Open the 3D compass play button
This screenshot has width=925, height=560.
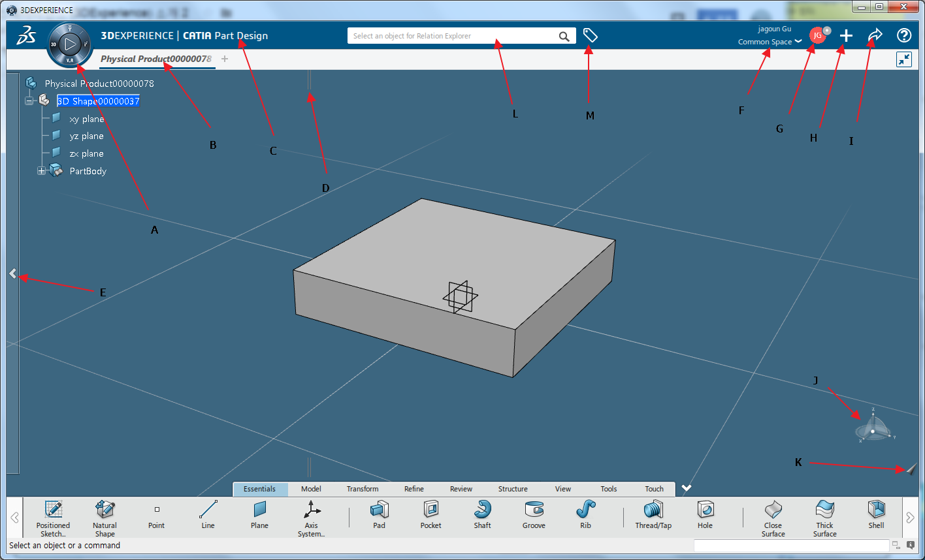[x=71, y=44]
